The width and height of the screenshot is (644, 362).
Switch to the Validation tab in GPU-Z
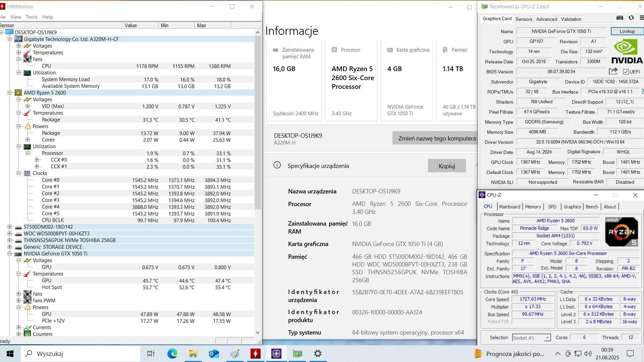click(571, 19)
